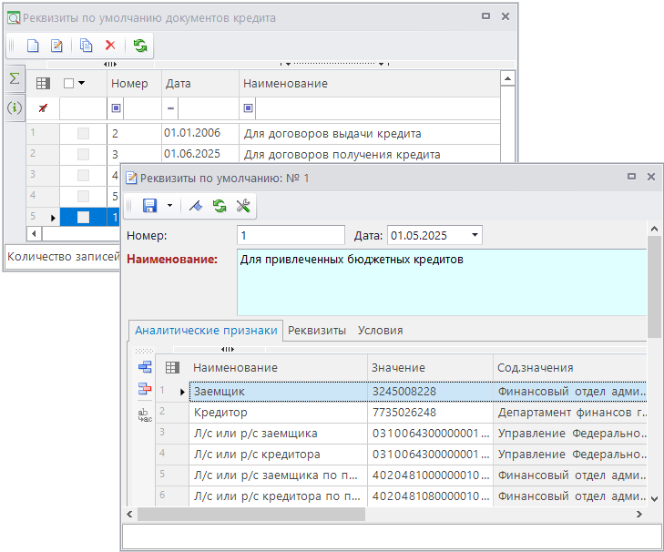664x552 pixels.
Task: Click the create new record icon
Action: pyautogui.click(x=32, y=46)
